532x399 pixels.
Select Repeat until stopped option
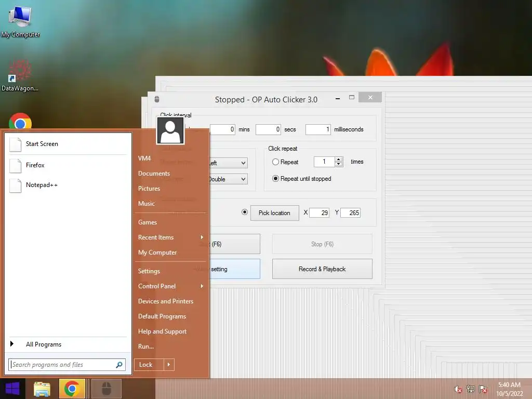click(x=275, y=179)
